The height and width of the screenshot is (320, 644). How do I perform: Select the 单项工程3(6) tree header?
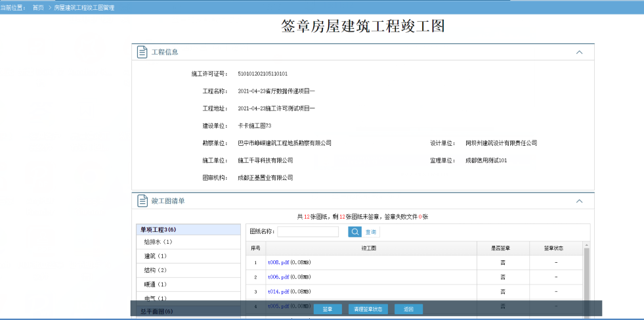click(x=188, y=229)
